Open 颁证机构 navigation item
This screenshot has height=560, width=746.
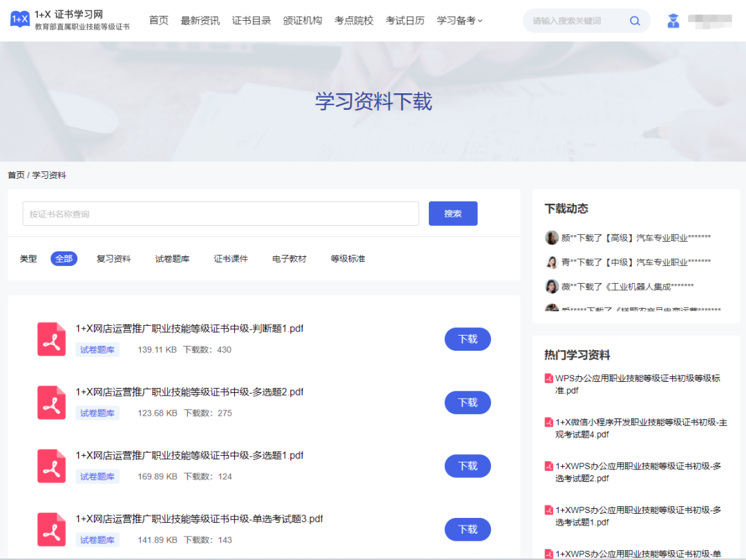tap(303, 21)
